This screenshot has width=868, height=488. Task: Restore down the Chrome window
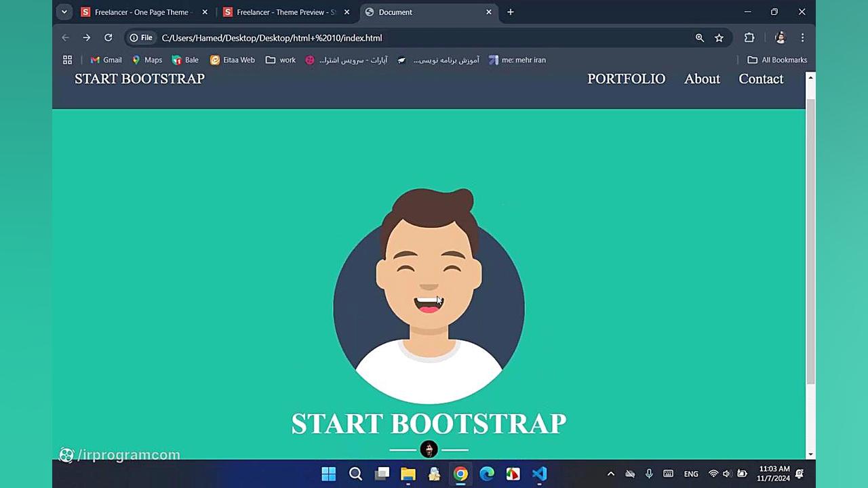click(x=774, y=12)
